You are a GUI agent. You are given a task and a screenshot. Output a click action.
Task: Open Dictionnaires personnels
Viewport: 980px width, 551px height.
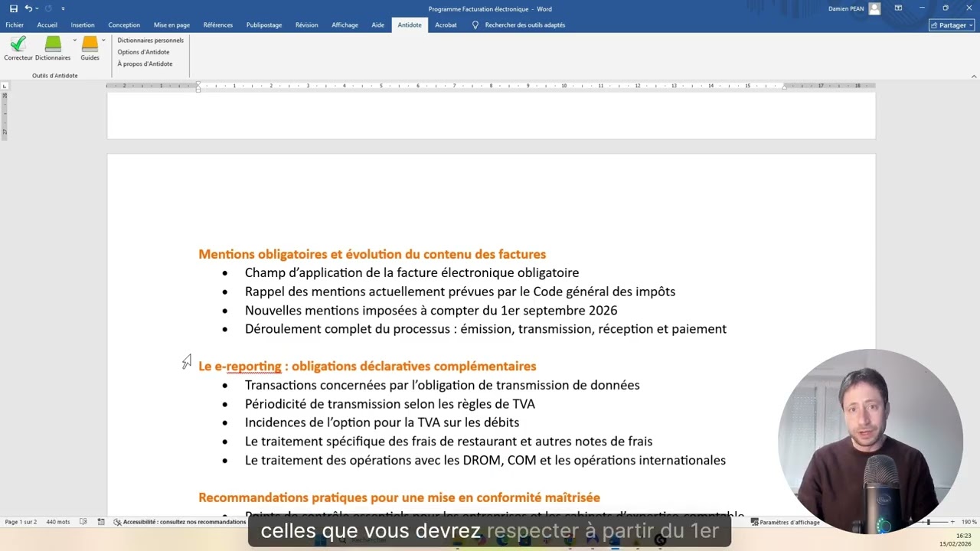tap(150, 40)
